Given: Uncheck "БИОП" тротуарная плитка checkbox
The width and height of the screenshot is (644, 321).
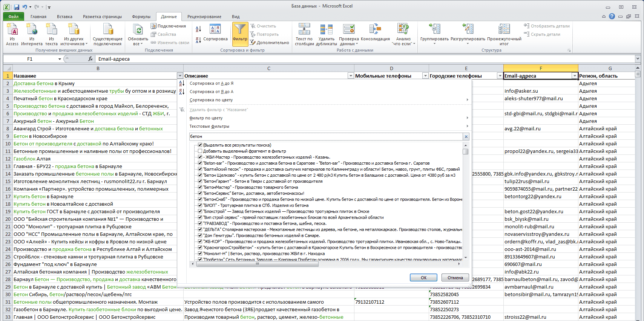Looking at the screenshot, I should pyautogui.click(x=200, y=205).
